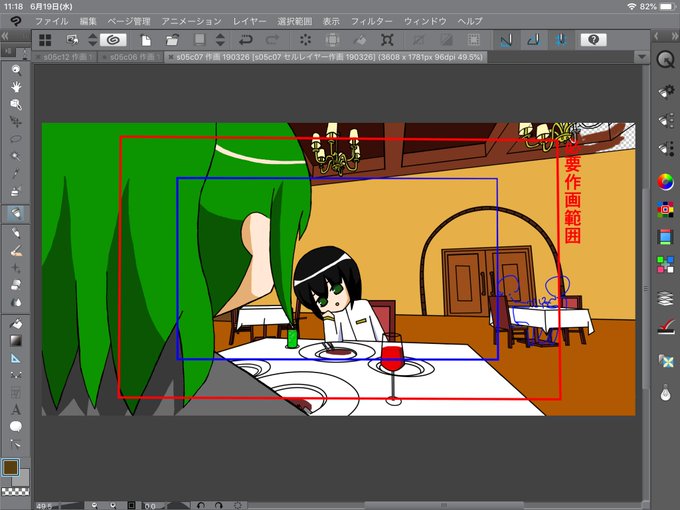Screen dimensions: 680x510
Task: Open a file with folder icon
Action: click(173, 40)
